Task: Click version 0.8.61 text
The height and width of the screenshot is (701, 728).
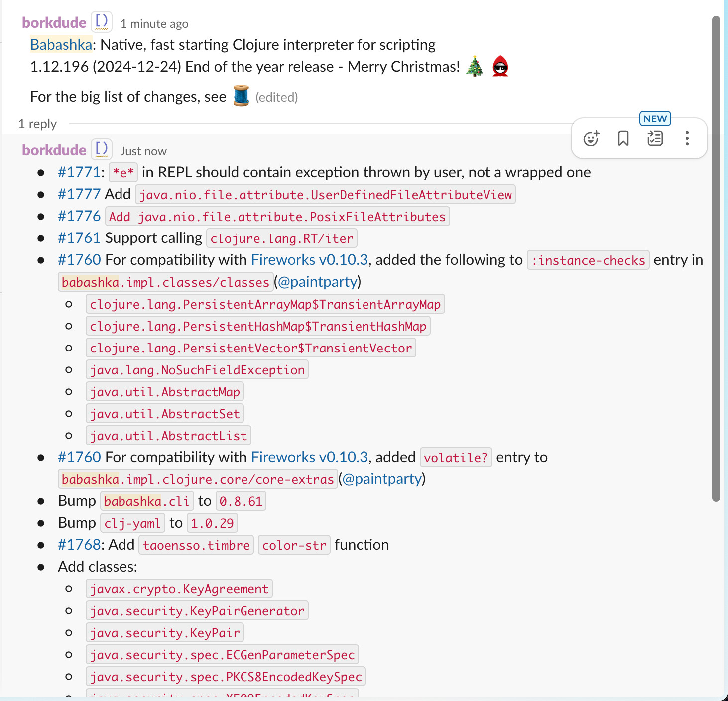Action: point(241,501)
